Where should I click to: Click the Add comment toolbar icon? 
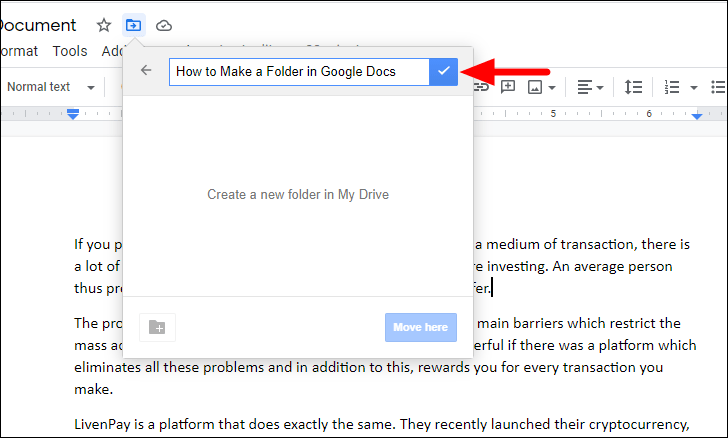(508, 86)
